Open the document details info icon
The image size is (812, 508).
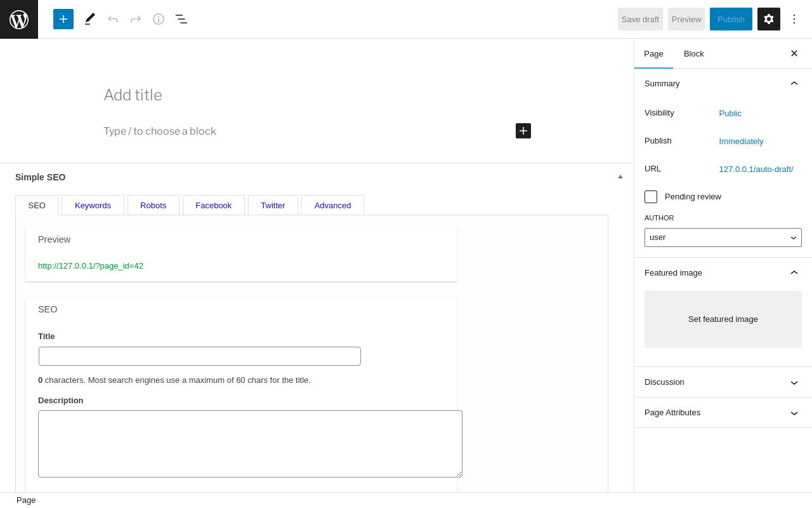click(159, 19)
